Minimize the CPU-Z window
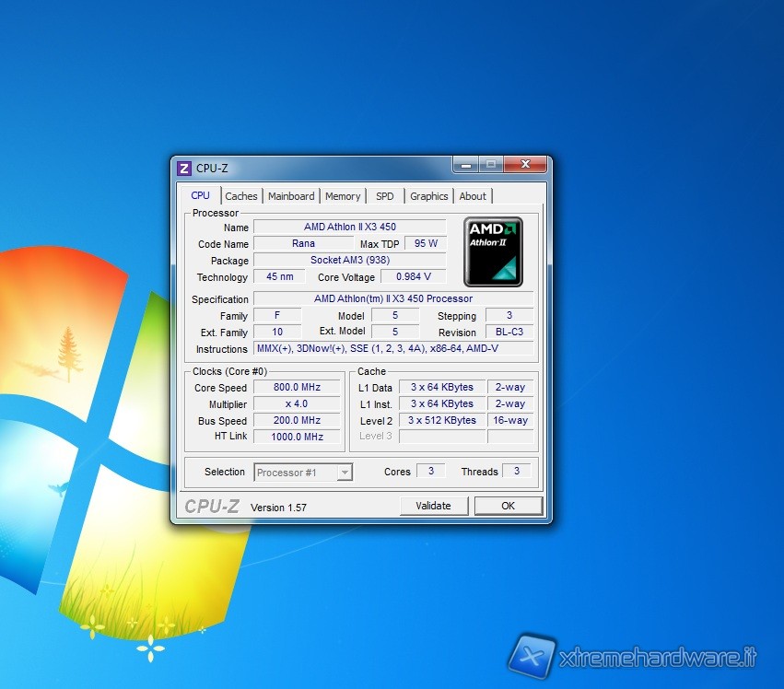The image size is (784, 689). click(x=466, y=165)
